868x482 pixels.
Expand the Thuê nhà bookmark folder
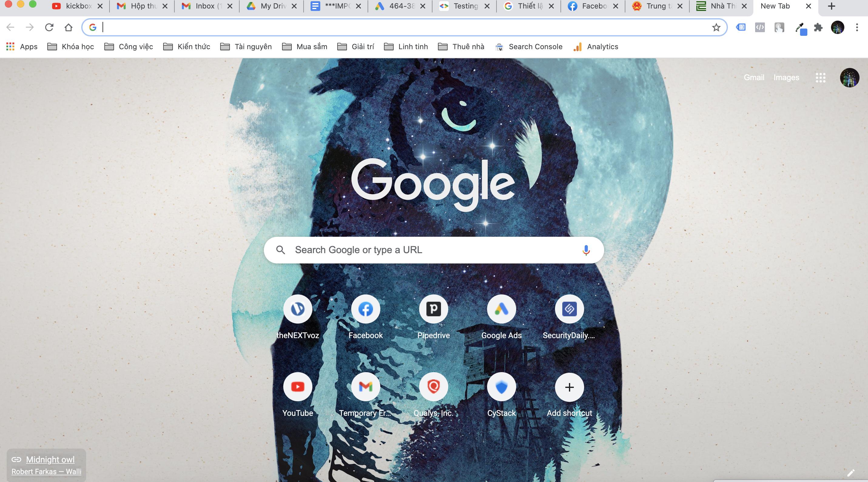(x=461, y=46)
